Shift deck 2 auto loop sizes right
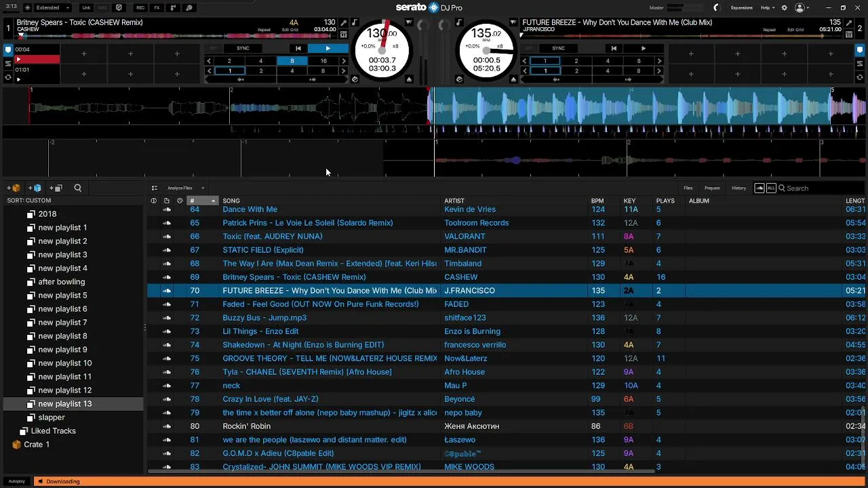868x488 pixels. [659, 60]
